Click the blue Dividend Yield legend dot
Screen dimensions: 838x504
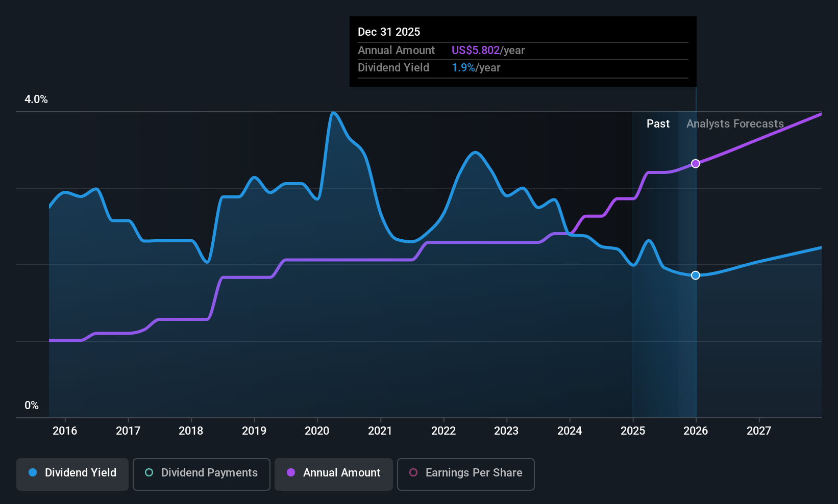33,473
